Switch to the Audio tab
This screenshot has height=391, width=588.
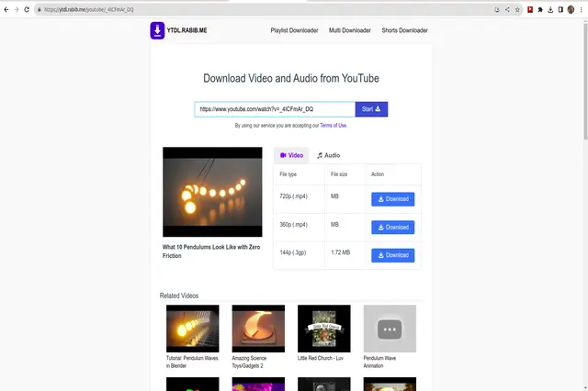(x=329, y=155)
